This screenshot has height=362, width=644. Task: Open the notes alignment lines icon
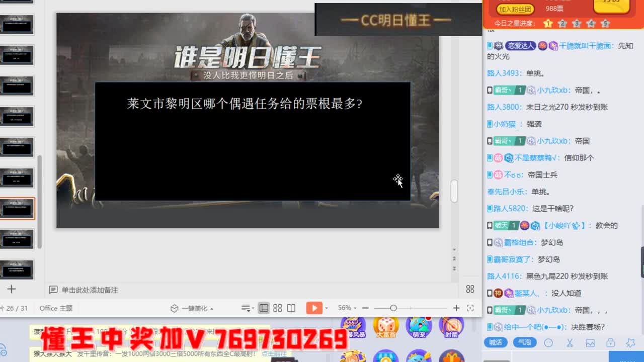coord(245,308)
